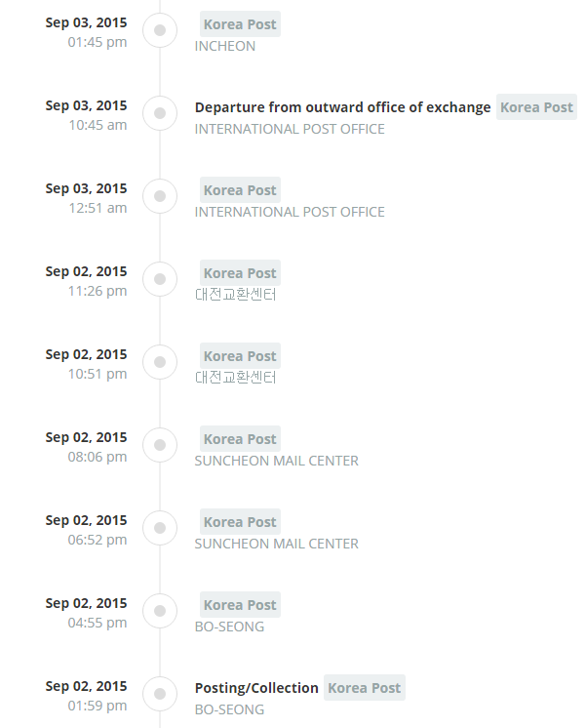
Task: Select the Posting/Collection status text
Action: [256, 688]
